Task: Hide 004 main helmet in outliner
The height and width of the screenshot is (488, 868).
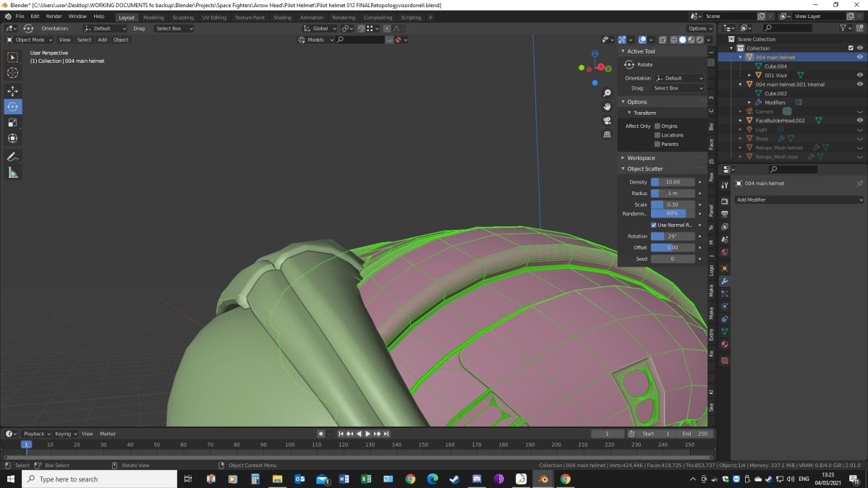Action: point(860,57)
